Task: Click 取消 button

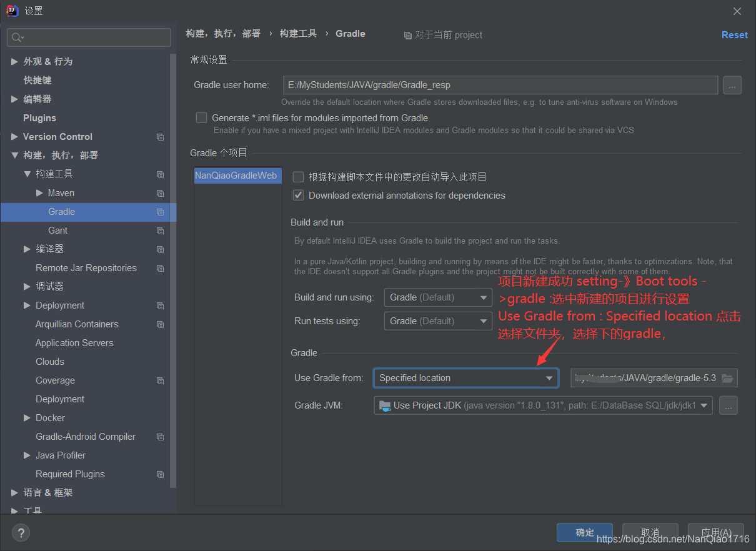Action: pyautogui.click(x=650, y=532)
